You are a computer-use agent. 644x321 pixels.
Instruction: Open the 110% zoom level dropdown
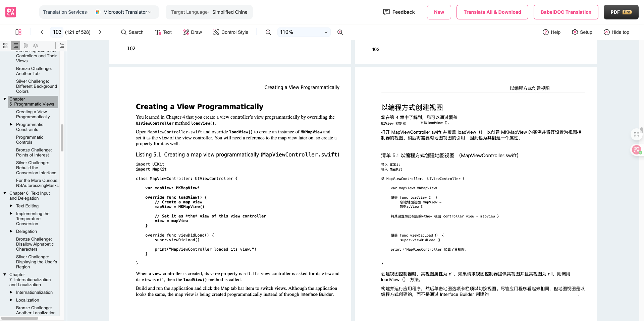(304, 32)
